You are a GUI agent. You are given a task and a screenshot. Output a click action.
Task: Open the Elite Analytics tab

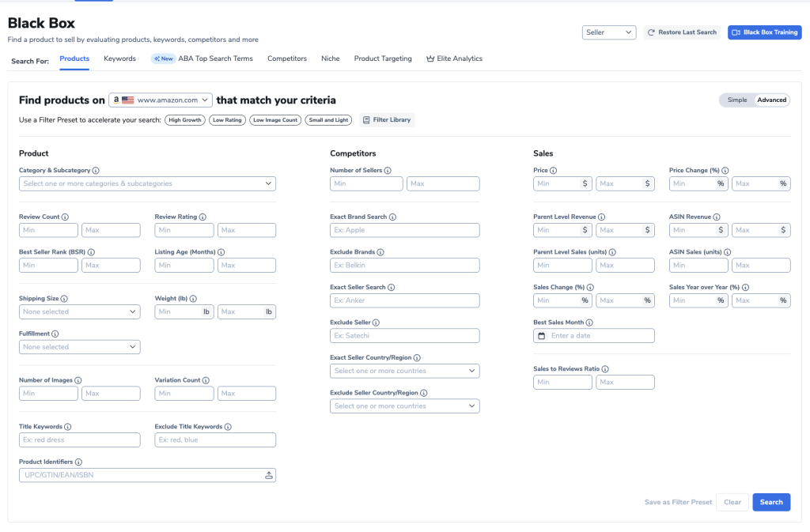pyautogui.click(x=454, y=58)
